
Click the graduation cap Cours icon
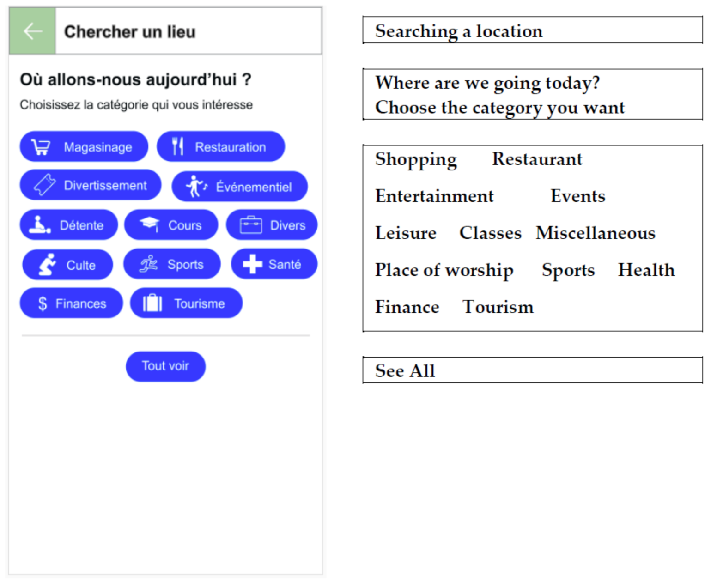150,224
